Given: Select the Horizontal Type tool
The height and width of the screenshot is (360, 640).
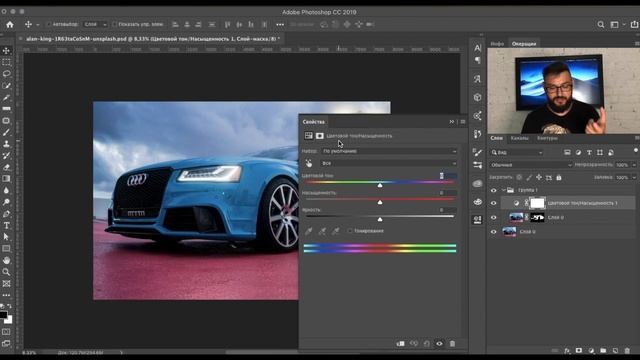Looking at the screenshot, I should click(x=7, y=225).
